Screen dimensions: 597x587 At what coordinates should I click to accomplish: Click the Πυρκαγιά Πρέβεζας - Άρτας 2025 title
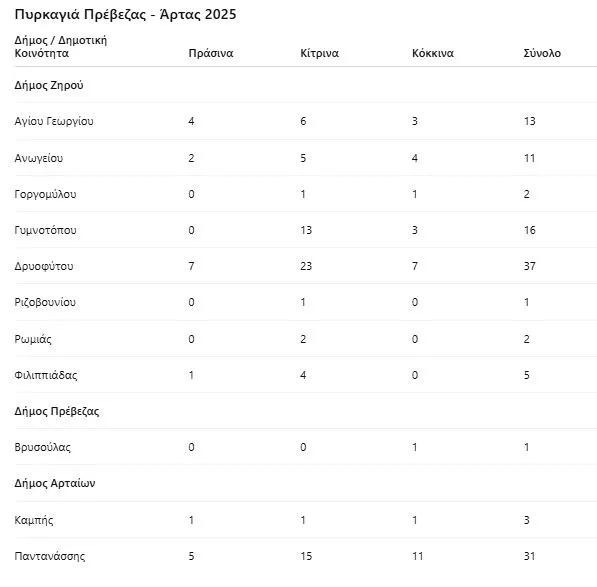[x=125, y=14]
